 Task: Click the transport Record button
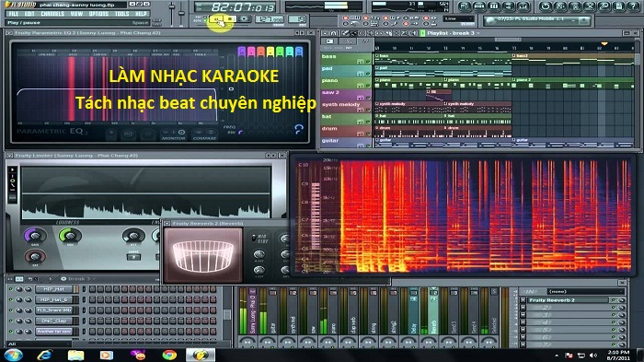245,19
